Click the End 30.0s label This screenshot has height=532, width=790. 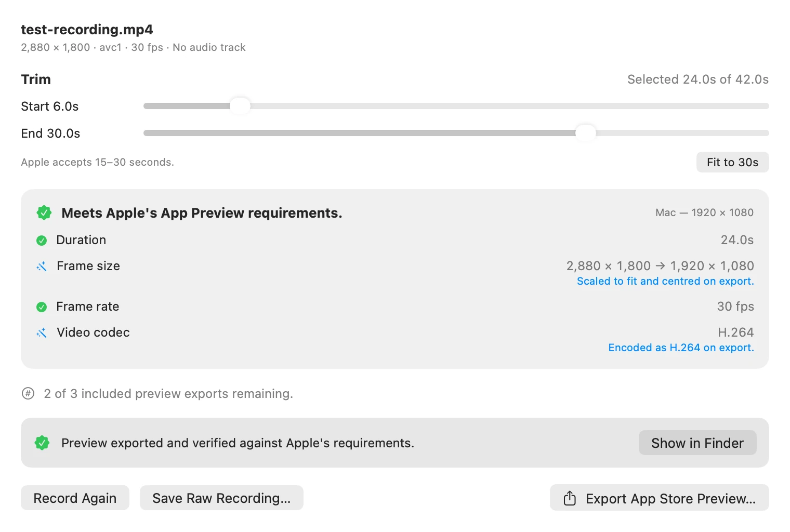click(x=50, y=134)
